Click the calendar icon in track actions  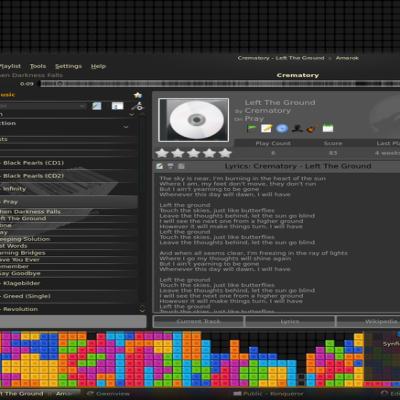click(328, 128)
